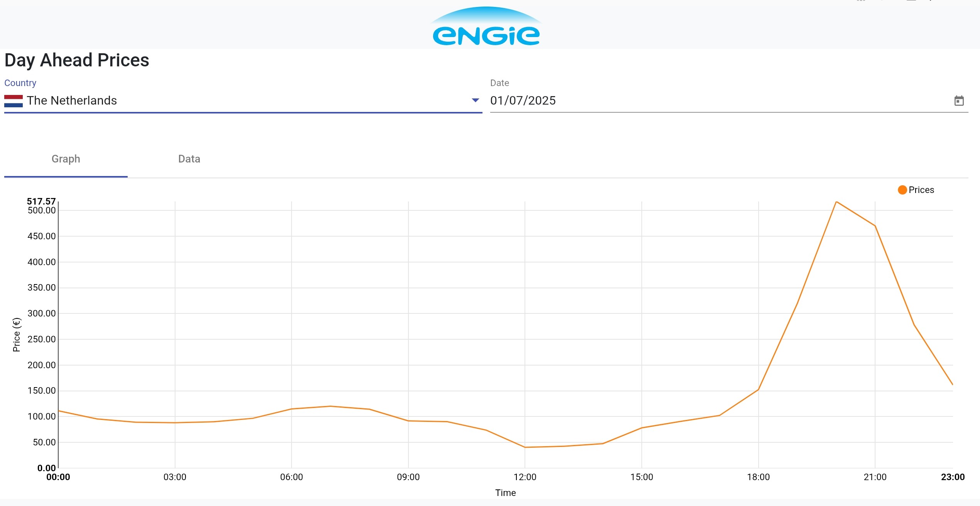Screen dimensions: 980x506
Task: Click the 01/07/2025 date field
Action: pyautogui.click(x=523, y=101)
